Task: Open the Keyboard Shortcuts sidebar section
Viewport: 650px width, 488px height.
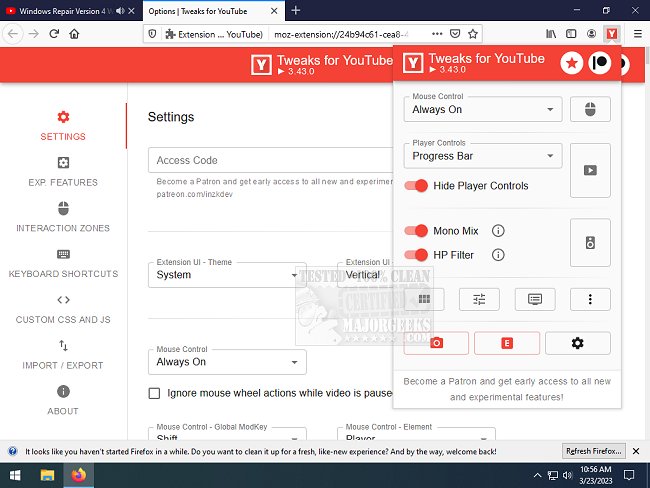Action: point(63,263)
